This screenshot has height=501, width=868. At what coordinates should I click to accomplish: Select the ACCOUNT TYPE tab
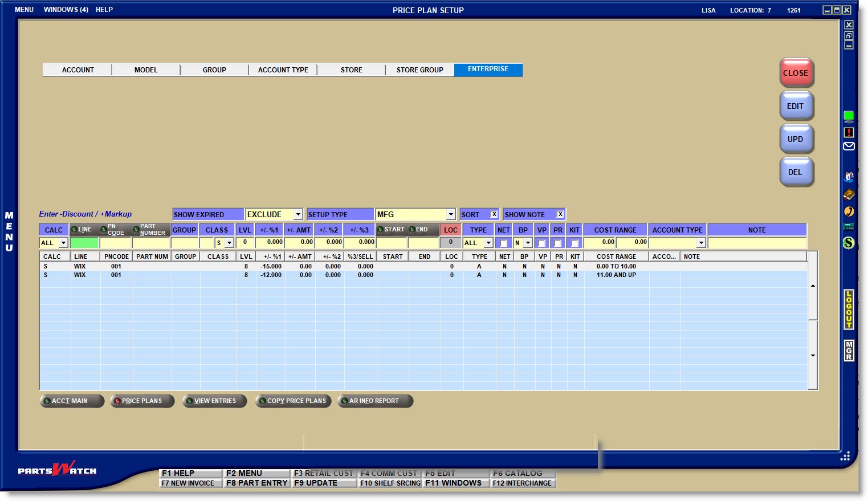point(283,70)
